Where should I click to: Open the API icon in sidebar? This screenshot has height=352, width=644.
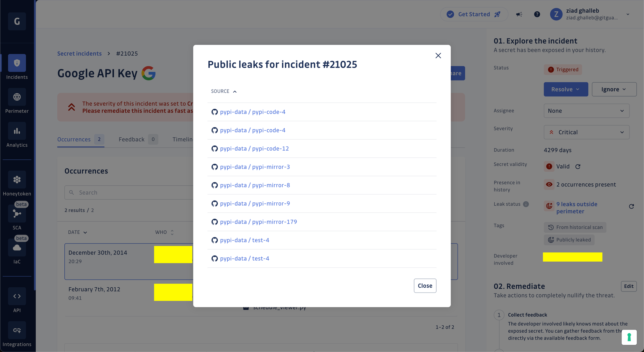click(x=17, y=296)
